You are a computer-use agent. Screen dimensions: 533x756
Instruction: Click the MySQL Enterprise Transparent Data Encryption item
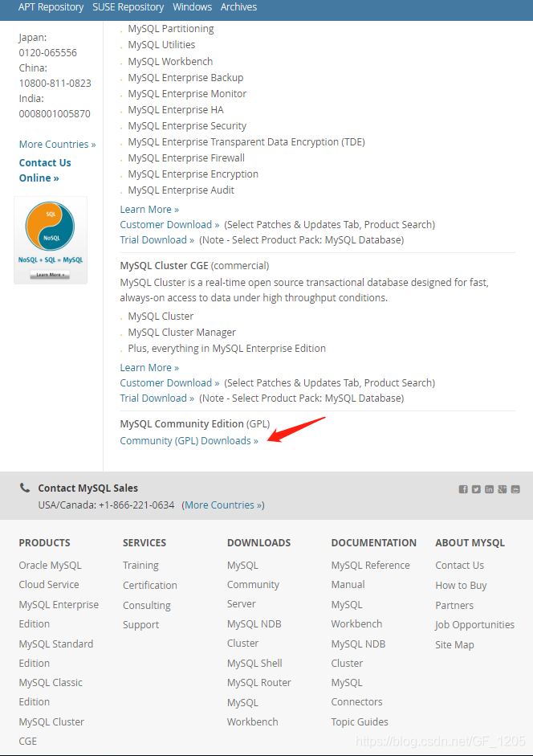click(x=246, y=142)
